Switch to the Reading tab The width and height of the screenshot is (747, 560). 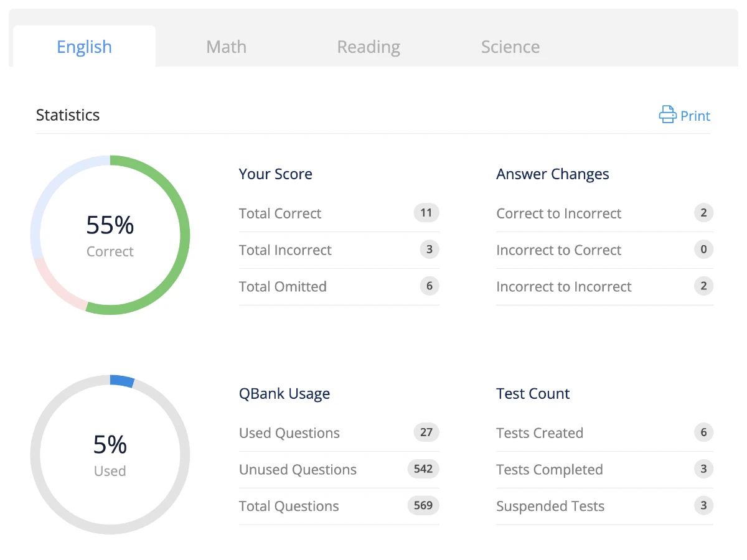point(369,47)
